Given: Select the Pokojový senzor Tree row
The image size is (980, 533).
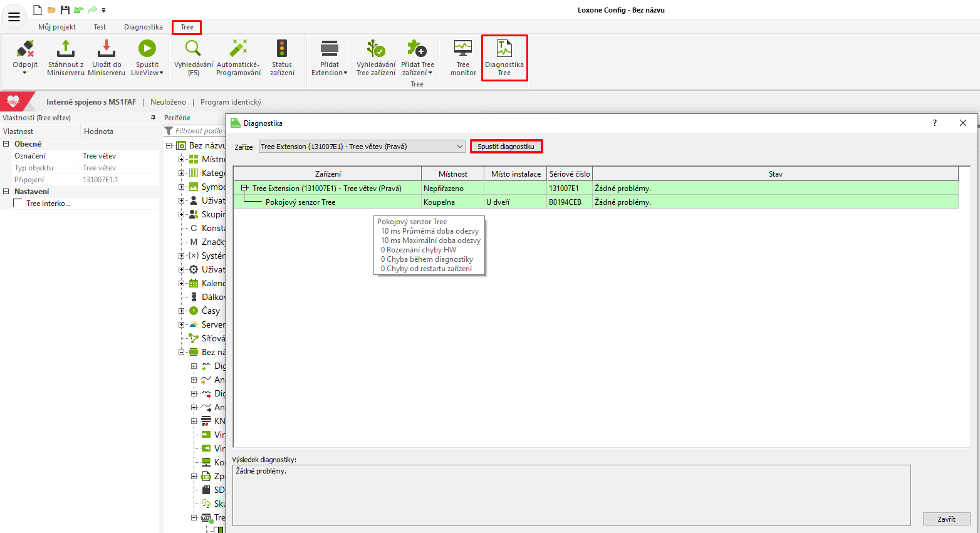Looking at the screenshot, I should point(301,202).
